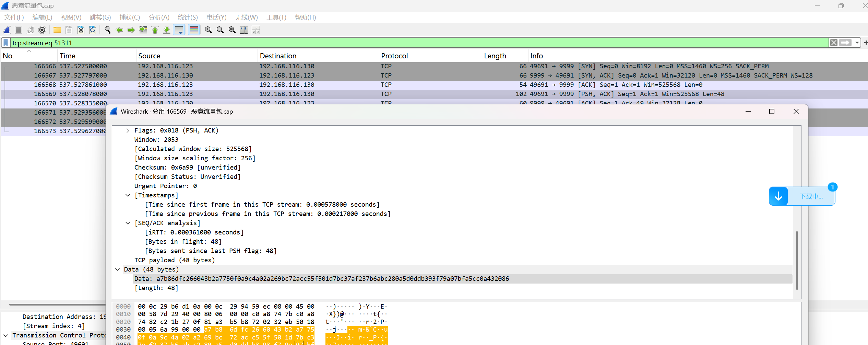
Task: Open the 编辑(E) menu
Action: pyautogui.click(x=42, y=18)
